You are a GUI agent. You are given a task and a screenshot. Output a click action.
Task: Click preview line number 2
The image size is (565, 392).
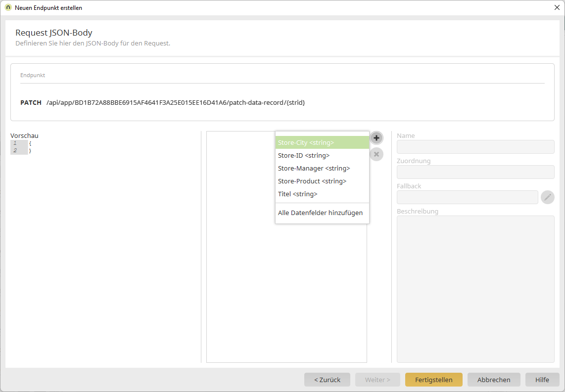15,151
